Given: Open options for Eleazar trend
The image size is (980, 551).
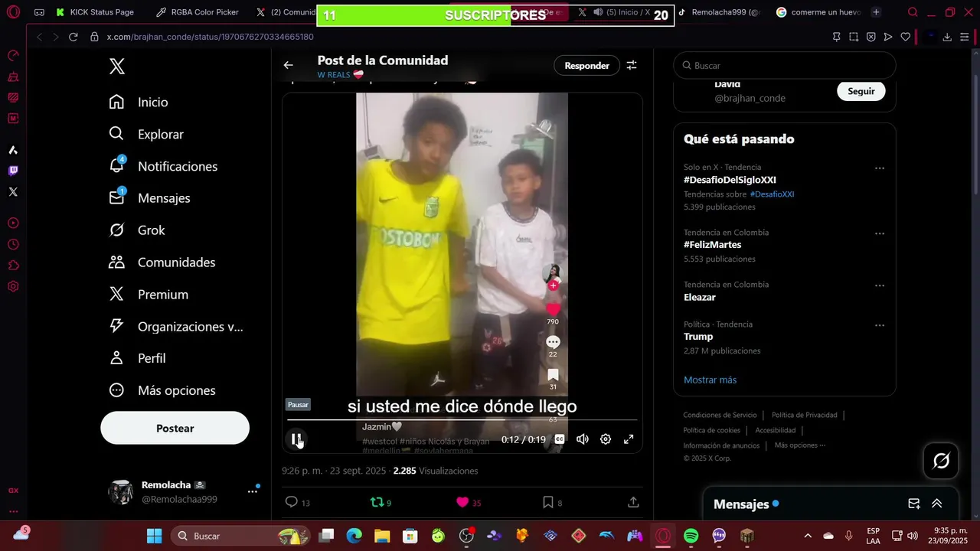Looking at the screenshot, I should 880,285.
